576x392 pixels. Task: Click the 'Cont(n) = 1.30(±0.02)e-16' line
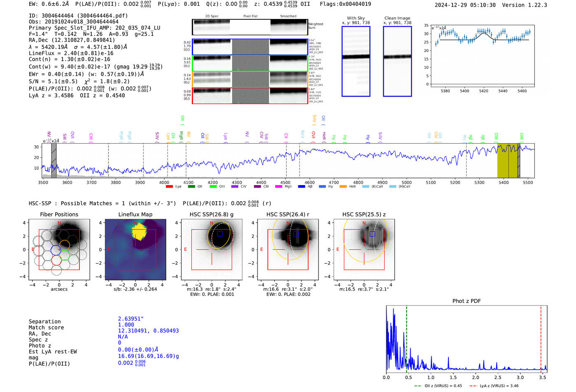pyautogui.click(x=70, y=59)
